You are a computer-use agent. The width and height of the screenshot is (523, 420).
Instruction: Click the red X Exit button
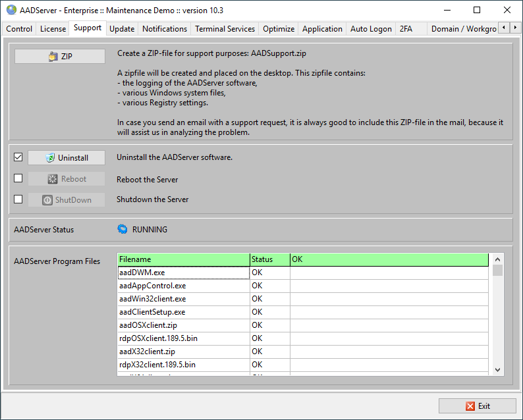[x=478, y=406]
